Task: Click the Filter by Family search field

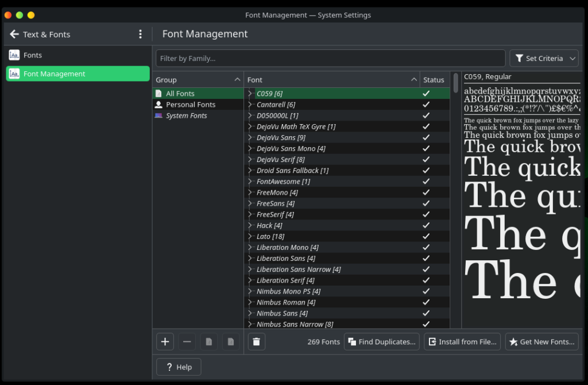Action: pyautogui.click(x=331, y=58)
